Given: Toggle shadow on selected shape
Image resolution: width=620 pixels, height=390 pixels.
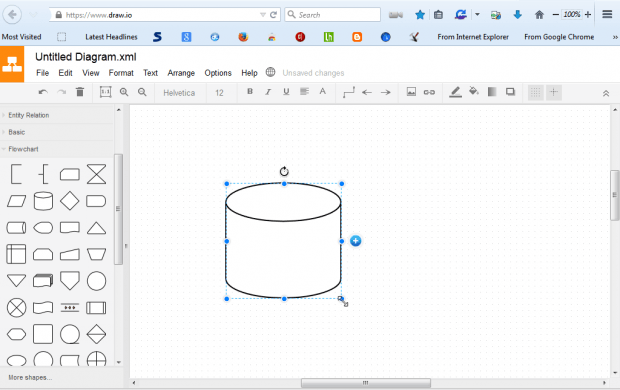Looking at the screenshot, I should pos(510,92).
